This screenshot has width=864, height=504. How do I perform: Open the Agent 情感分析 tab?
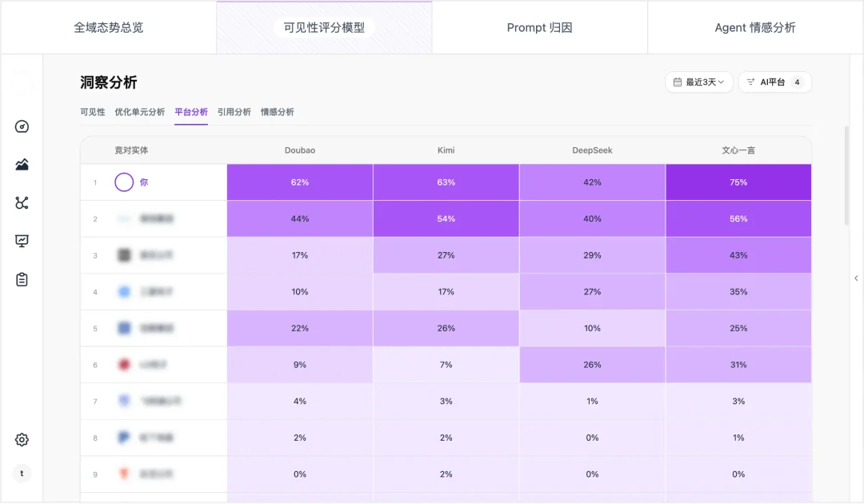coord(756,26)
